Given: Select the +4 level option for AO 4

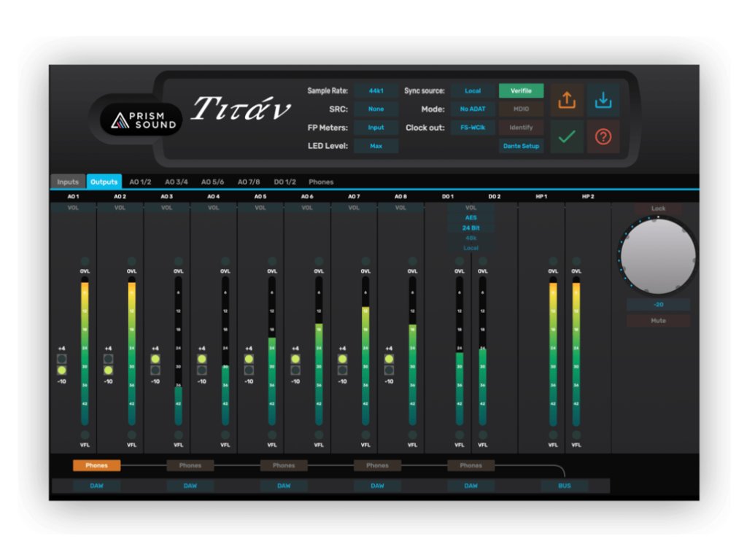Looking at the screenshot, I should [x=202, y=359].
